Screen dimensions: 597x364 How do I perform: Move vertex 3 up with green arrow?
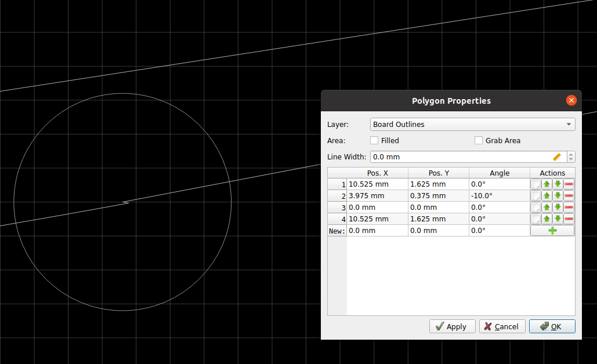[546, 207]
